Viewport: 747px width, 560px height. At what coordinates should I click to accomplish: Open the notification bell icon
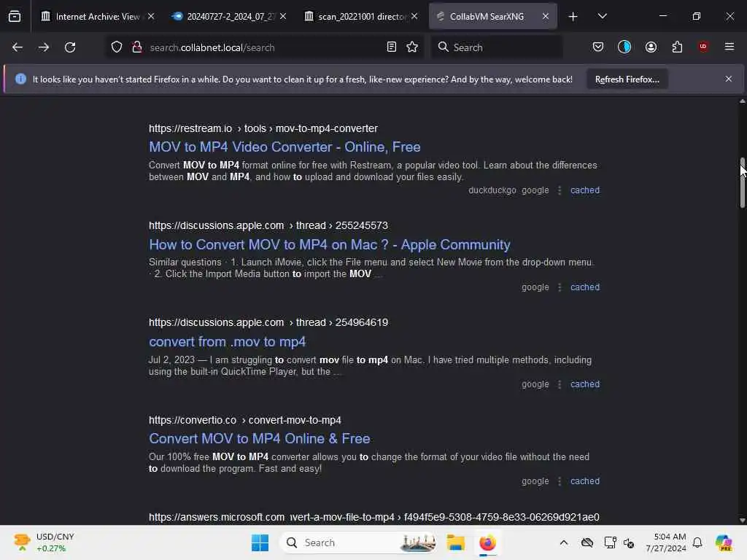pyautogui.click(x=697, y=542)
